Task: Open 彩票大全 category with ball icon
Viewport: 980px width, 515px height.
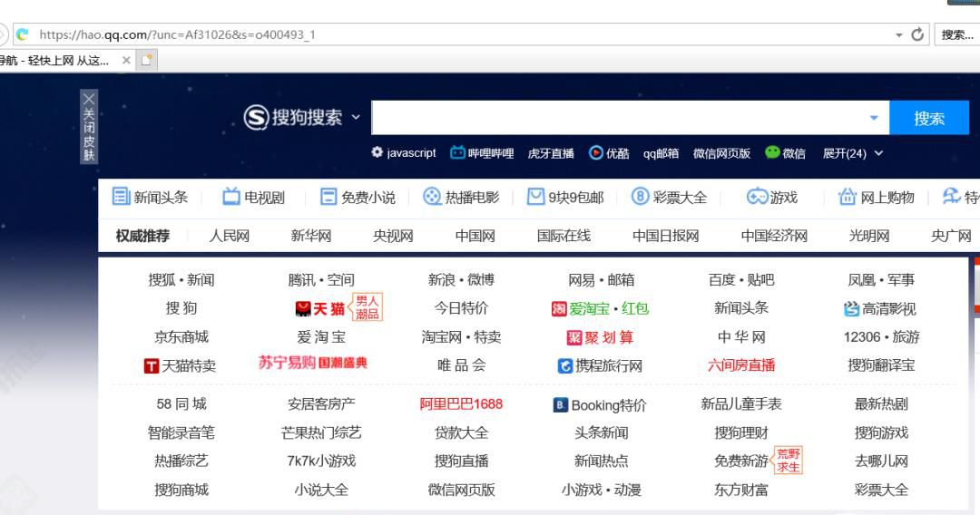Action: [669, 198]
